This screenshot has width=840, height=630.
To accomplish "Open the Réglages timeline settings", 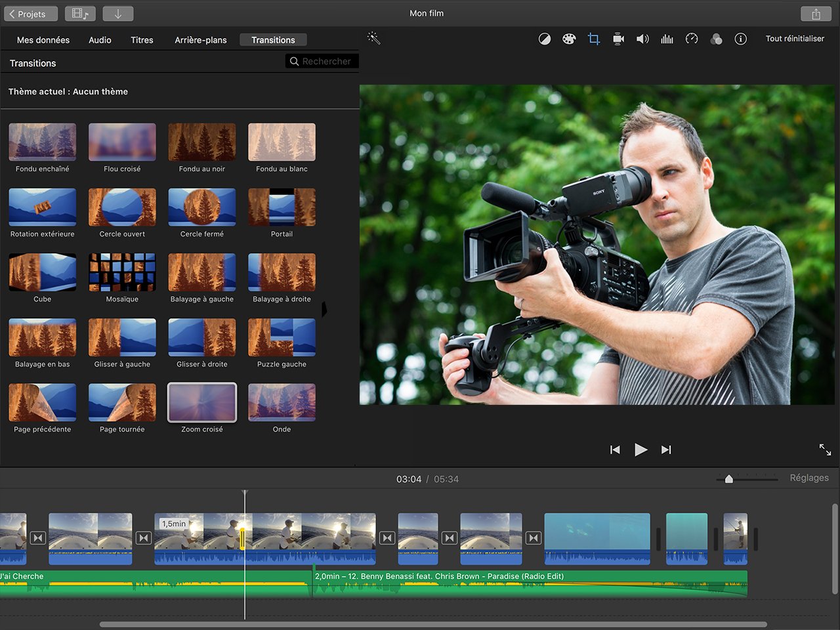I will (x=809, y=477).
